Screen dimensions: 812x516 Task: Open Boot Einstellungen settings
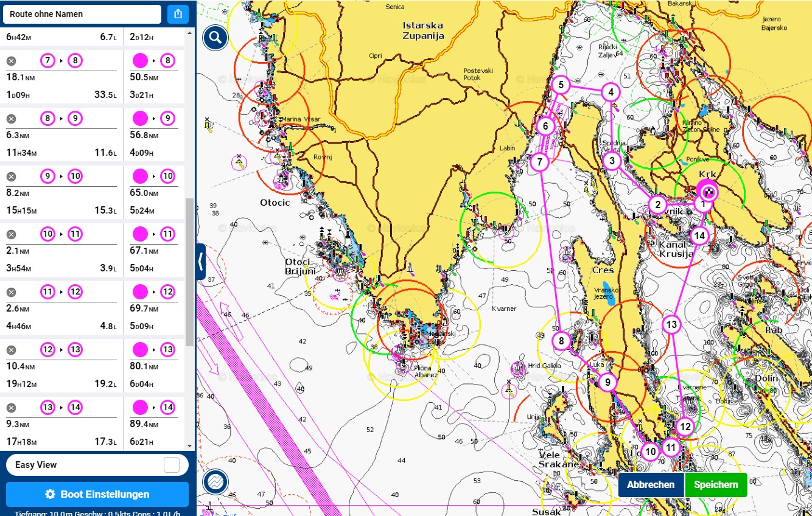[x=97, y=494]
